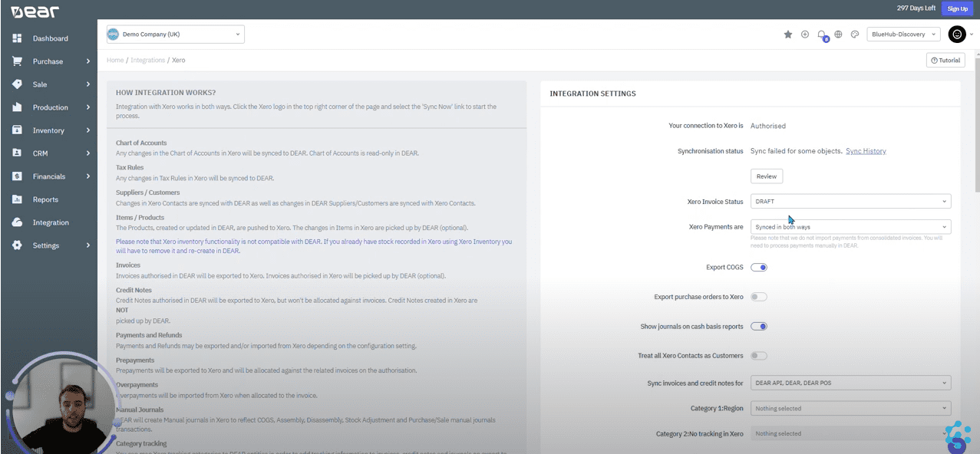Open the theme palette icon
The height and width of the screenshot is (454, 980).
coord(854,34)
